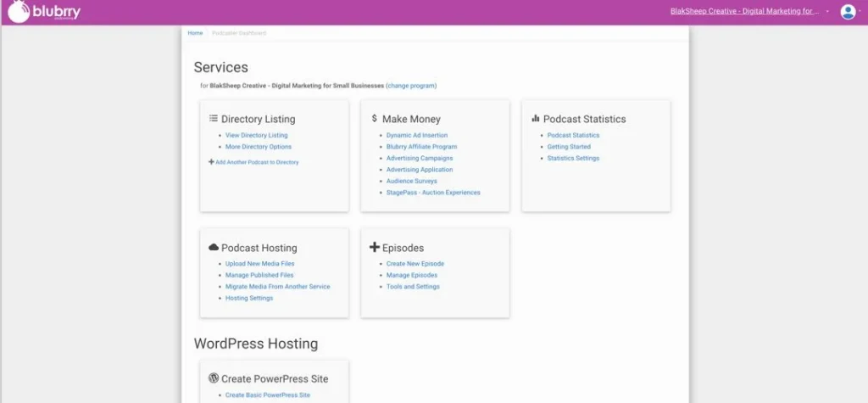Click Create New Episode
The height and width of the screenshot is (403, 868).
[x=415, y=264]
